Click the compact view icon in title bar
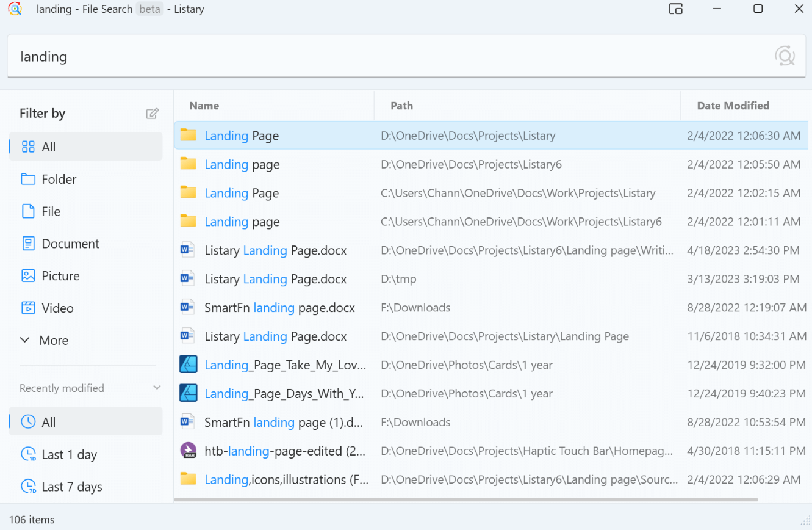Screen dimensions: 812x530 (675, 9)
